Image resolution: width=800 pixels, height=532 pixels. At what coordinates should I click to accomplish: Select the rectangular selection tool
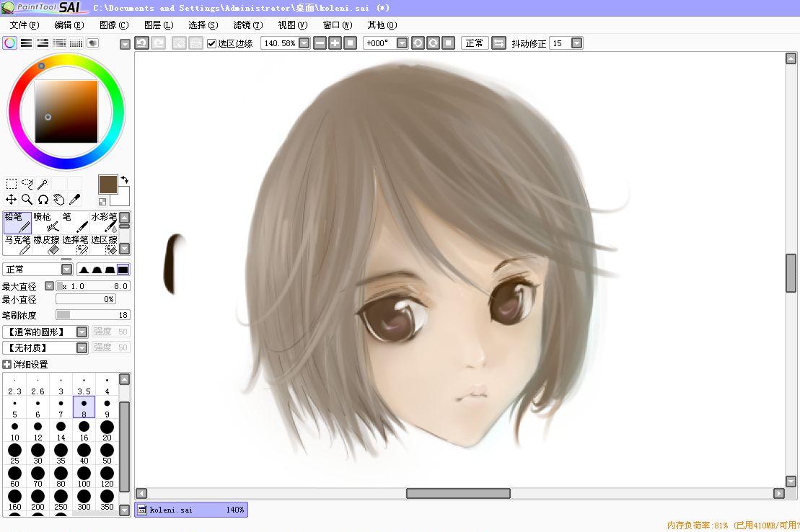[x=12, y=184]
